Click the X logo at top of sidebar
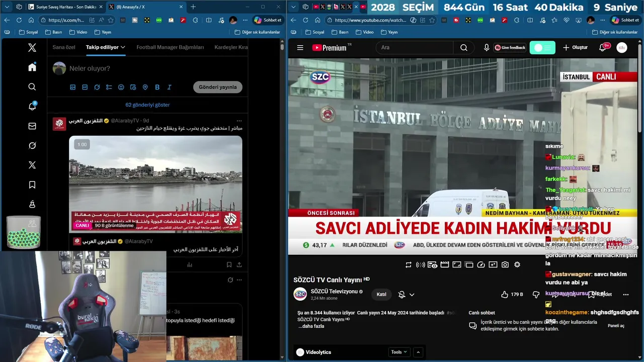The image size is (644, 362). point(32,48)
